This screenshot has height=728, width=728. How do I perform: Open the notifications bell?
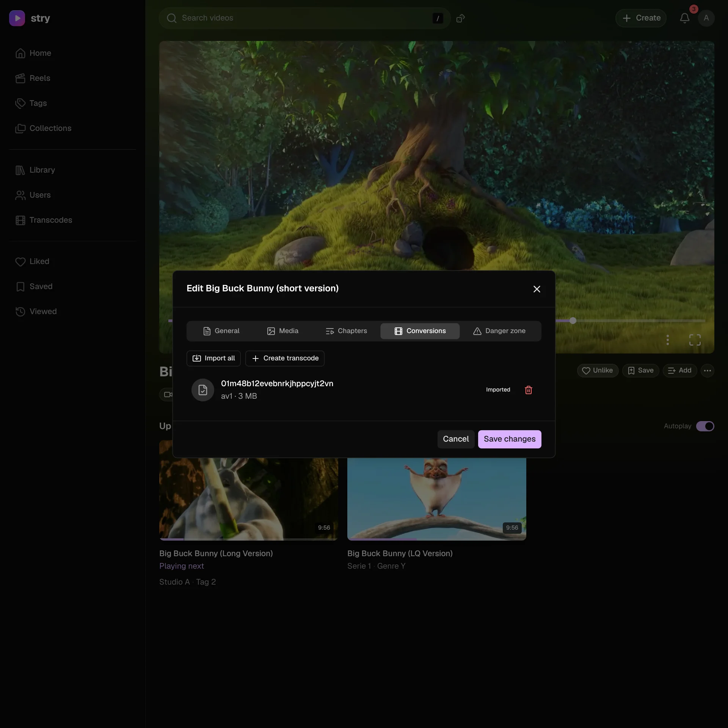click(684, 18)
